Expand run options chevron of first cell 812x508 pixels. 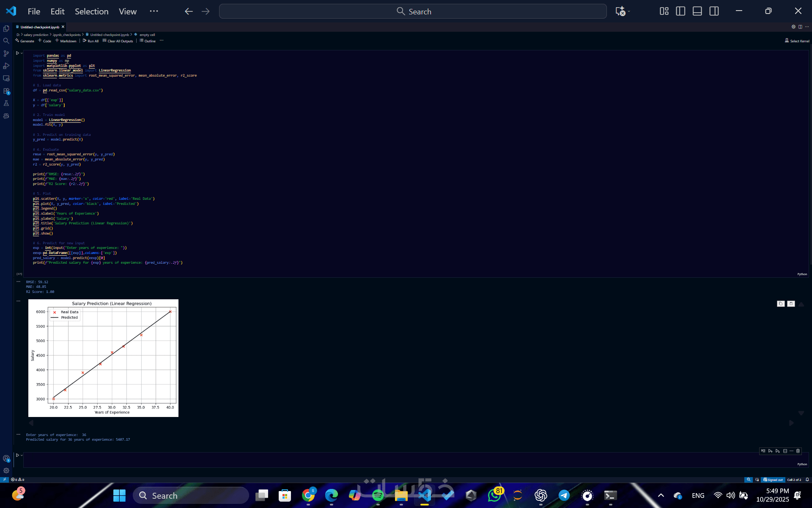[22, 53]
